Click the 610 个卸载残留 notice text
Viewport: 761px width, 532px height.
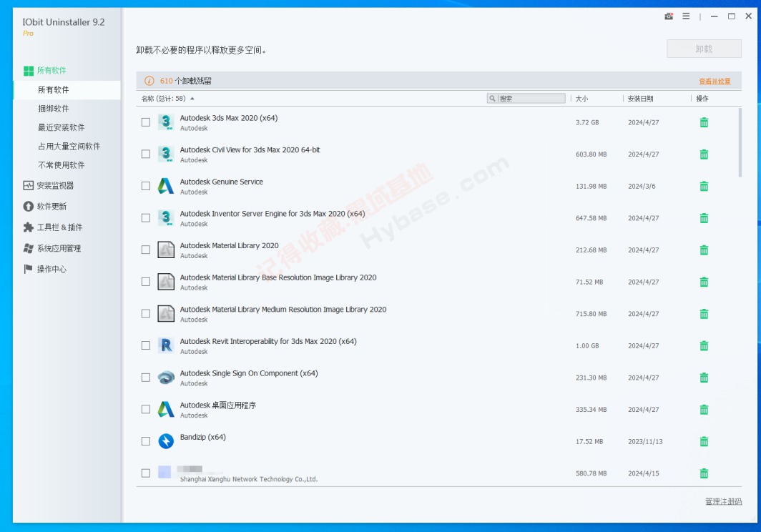(186, 81)
